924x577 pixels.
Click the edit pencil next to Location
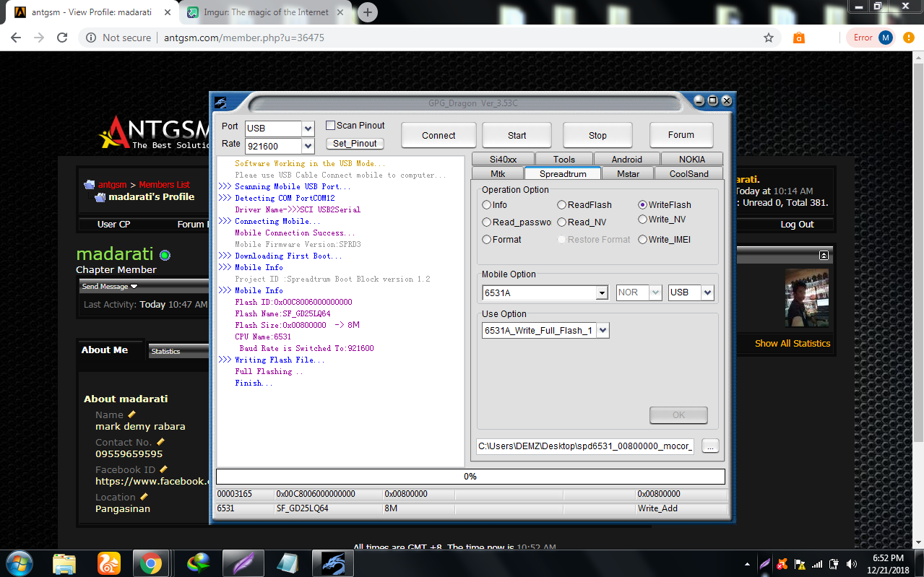(x=144, y=497)
